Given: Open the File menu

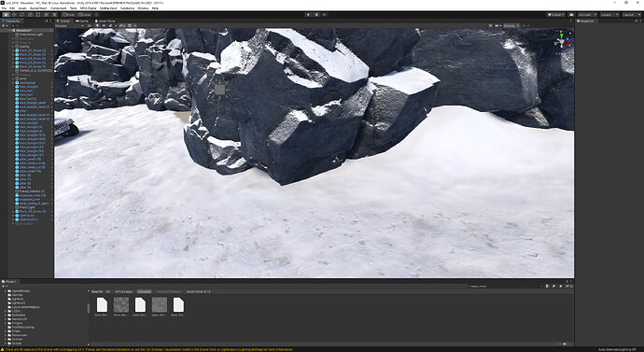Looking at the screenshot, I should point(4,8).
